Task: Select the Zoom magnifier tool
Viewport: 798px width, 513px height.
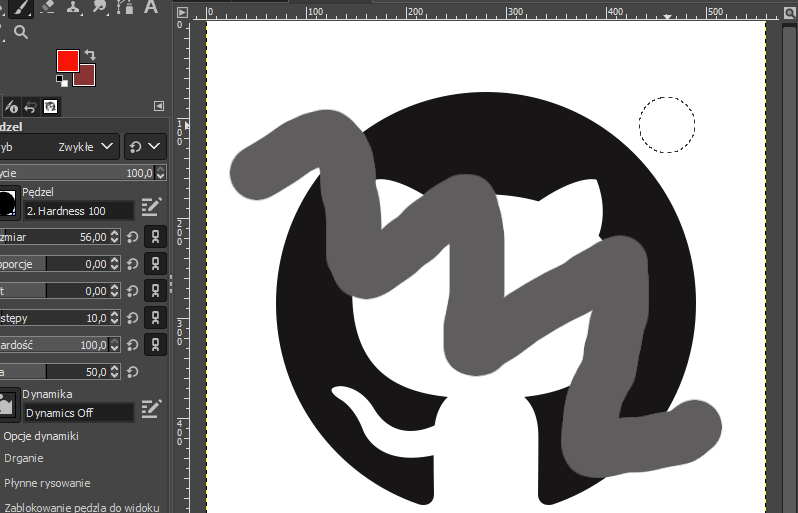Action: point(20,33)
